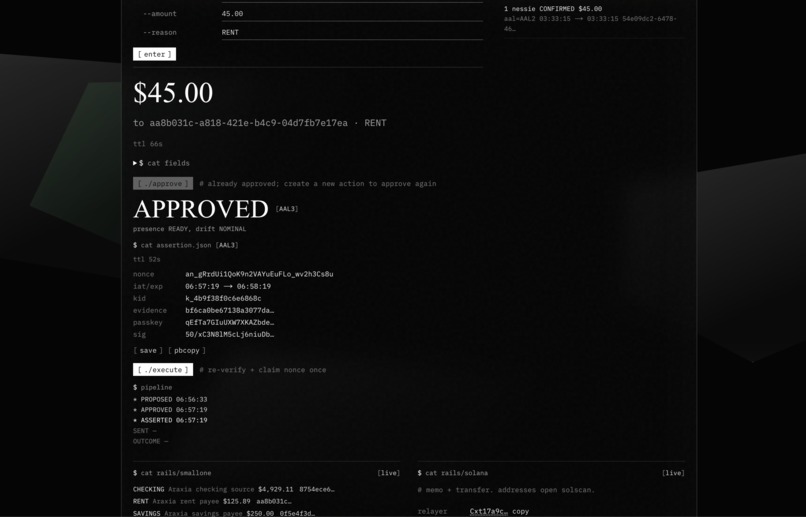Run the [ ./execute ] button
Screen dimensions: 806x517
point(163,370)
